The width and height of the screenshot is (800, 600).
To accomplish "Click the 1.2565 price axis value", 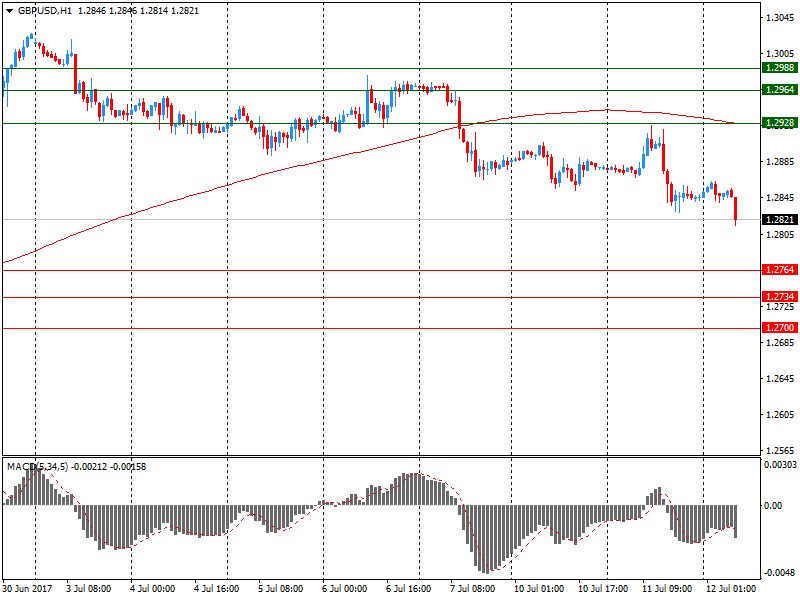I will [780, 451].
